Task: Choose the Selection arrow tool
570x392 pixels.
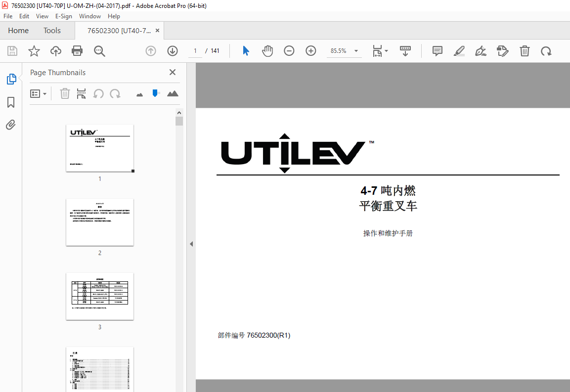Action: click(246, 51)
